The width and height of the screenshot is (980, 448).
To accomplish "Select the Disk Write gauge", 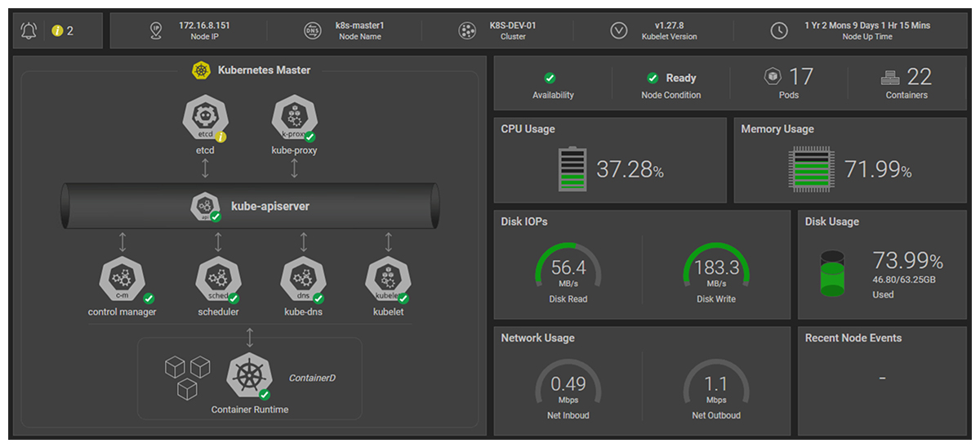I will pos(715,269).
